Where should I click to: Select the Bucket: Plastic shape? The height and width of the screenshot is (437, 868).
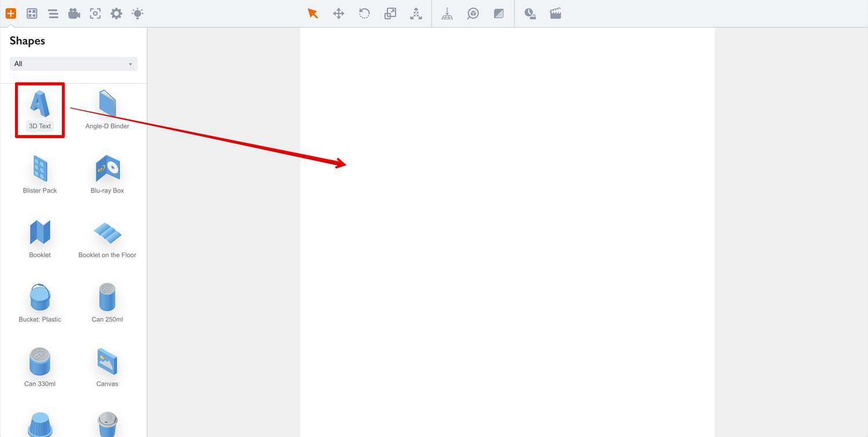click(40, 303)
